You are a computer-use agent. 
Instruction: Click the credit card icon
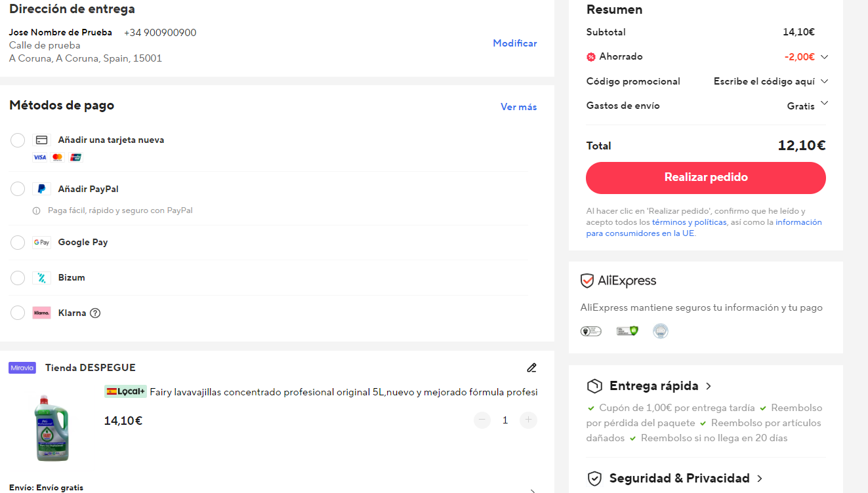41,140
